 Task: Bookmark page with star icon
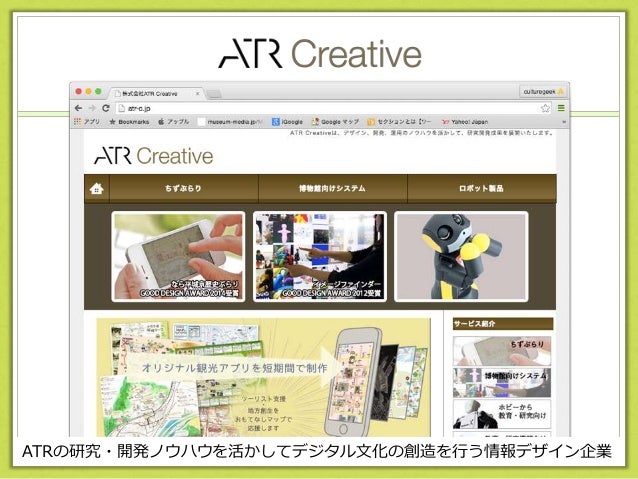point(545,108)
